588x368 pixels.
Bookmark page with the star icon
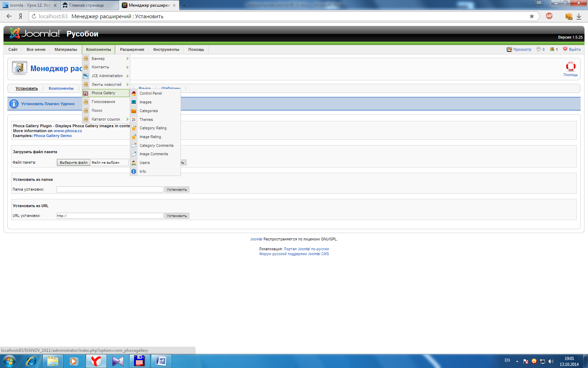coord(532,16)
